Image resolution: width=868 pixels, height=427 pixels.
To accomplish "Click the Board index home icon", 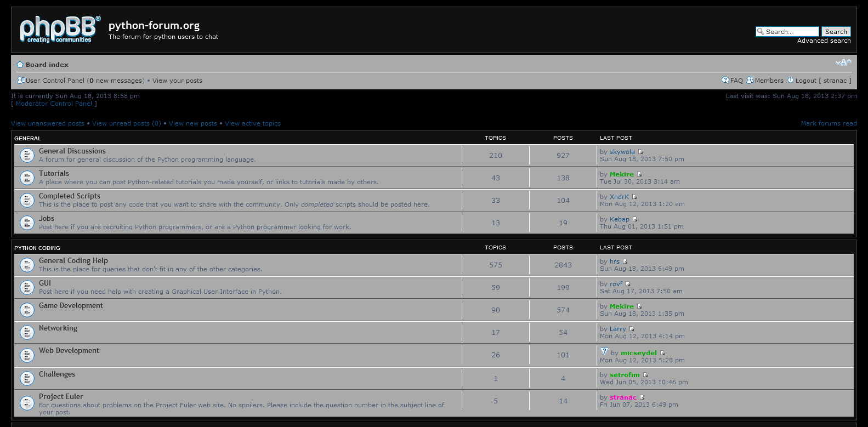I will point(20,64).
